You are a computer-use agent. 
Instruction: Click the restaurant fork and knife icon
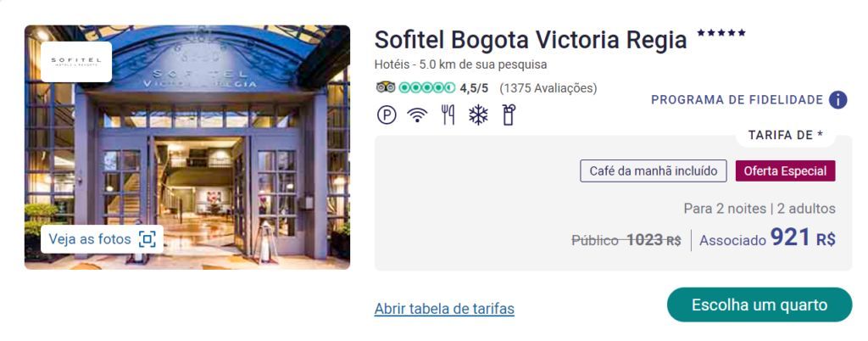(x=448, y=115)
